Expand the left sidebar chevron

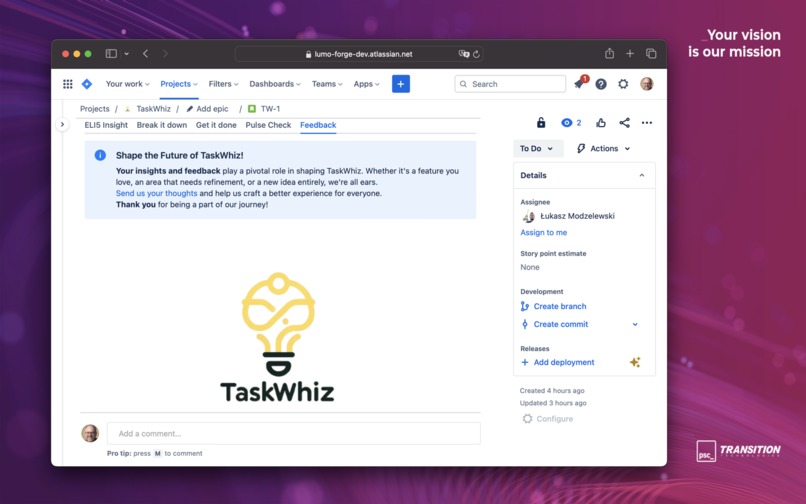pyautogui.click(x=62, y=124)
